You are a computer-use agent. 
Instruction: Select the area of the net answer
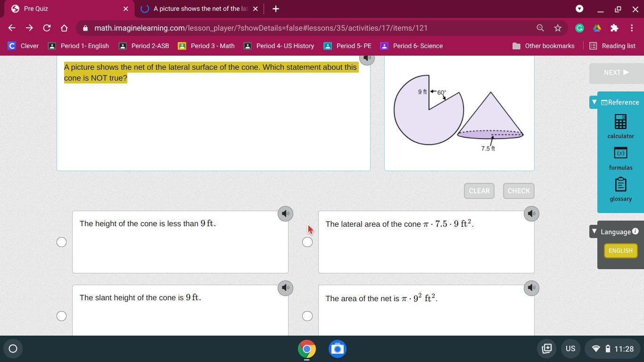click(x=307, y=316)
